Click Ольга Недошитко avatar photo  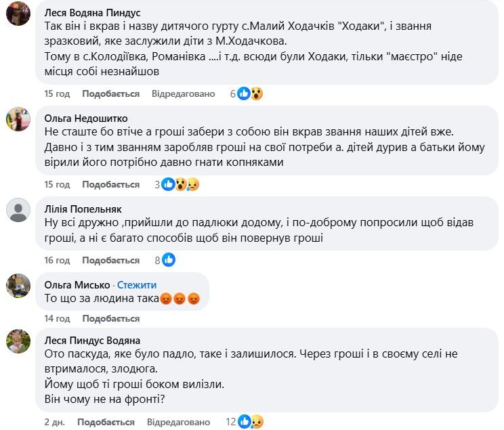click(x=18, y=119)
